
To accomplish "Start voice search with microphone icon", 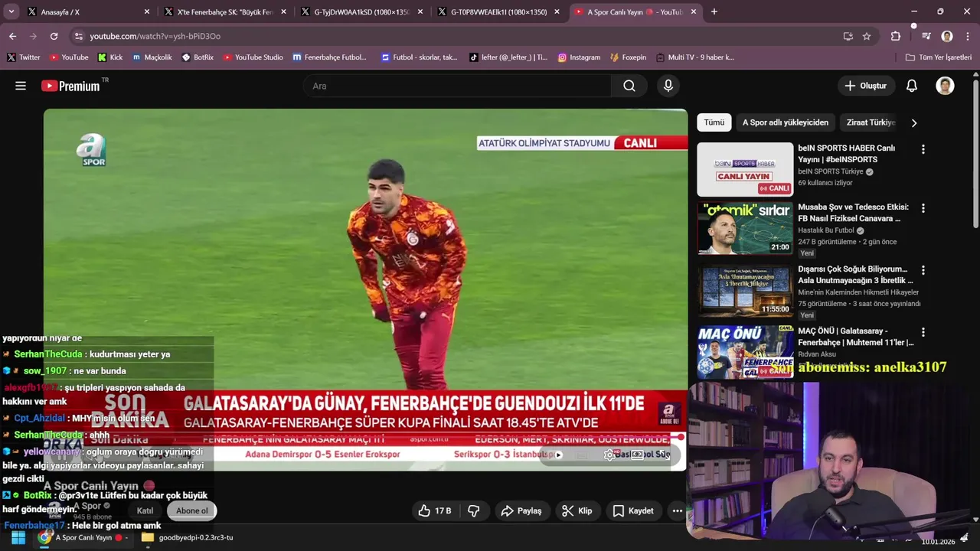I will (668, 86).
